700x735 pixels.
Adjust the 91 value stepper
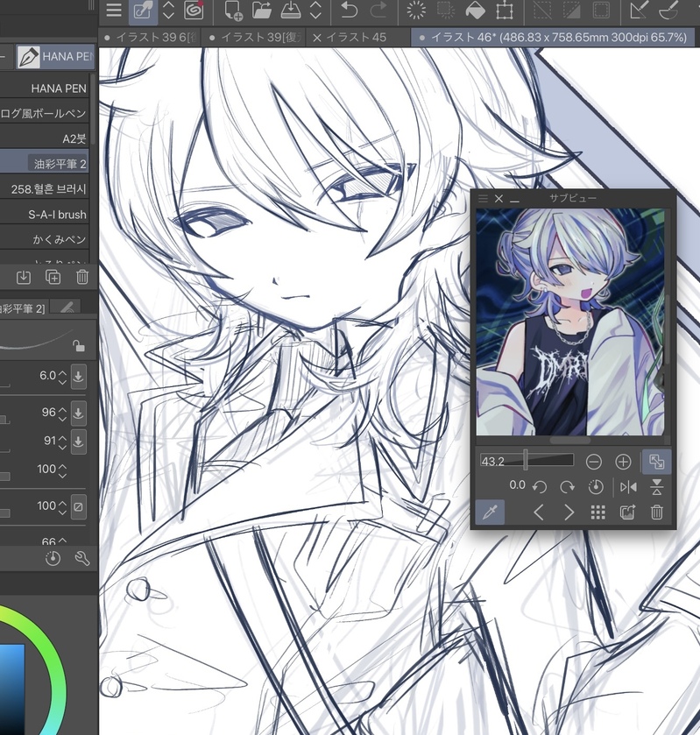click(x=62, y=441)
